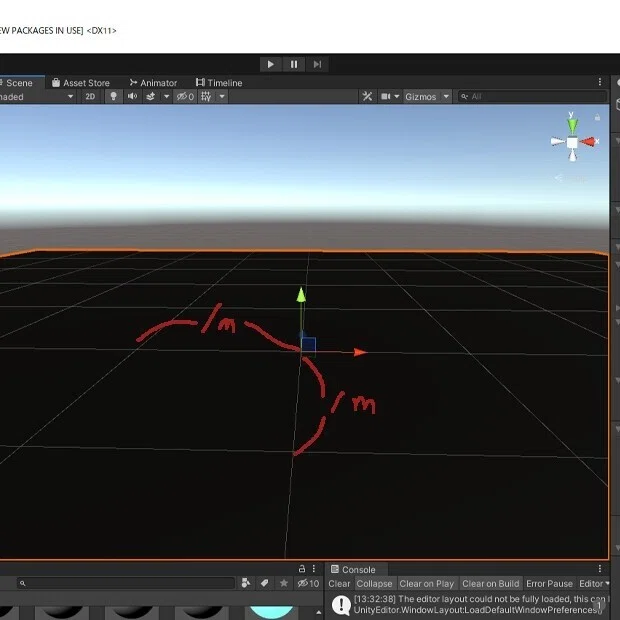
Task: Open the Console panel three-dot menu
Action: (600, 569)
